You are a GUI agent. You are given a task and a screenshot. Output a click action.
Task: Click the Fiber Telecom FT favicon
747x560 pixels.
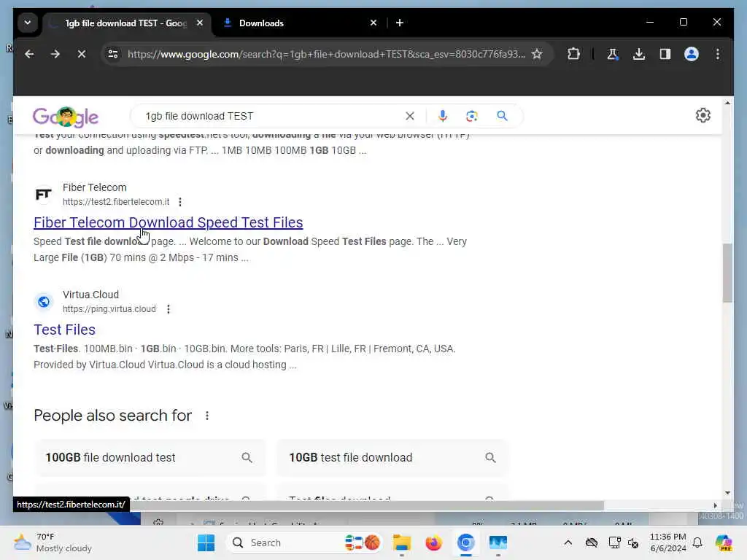[x=43, y=194]
